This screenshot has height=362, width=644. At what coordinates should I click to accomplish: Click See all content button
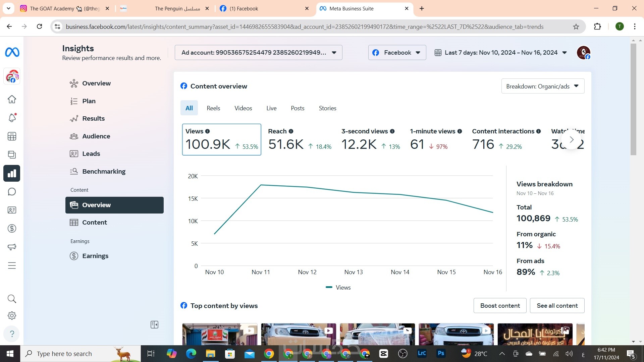coord(557,306)
